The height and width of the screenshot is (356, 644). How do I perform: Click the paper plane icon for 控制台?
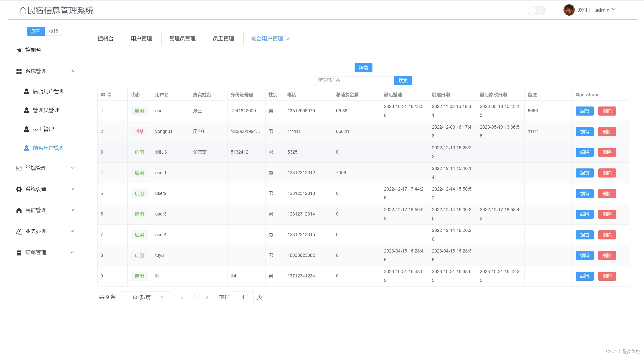tap(19, 50)
